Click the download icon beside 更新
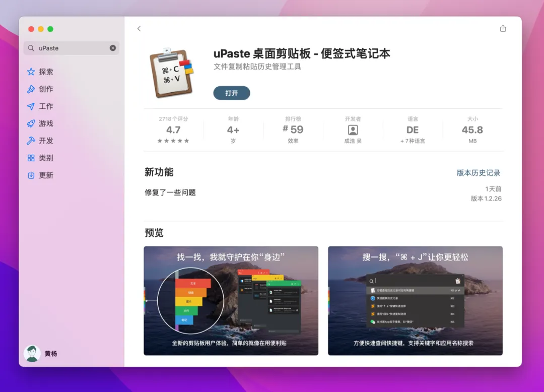 (31, 175)
